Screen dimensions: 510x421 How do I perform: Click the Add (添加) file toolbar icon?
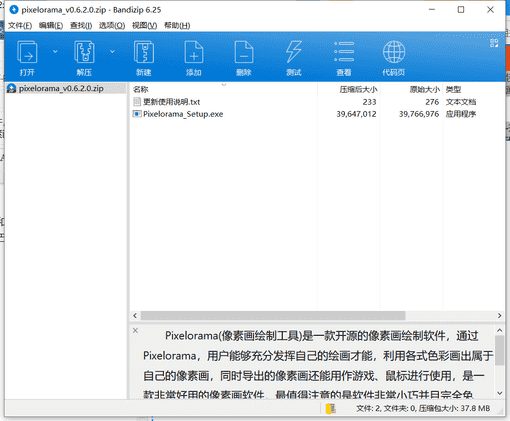click(194, 52)
